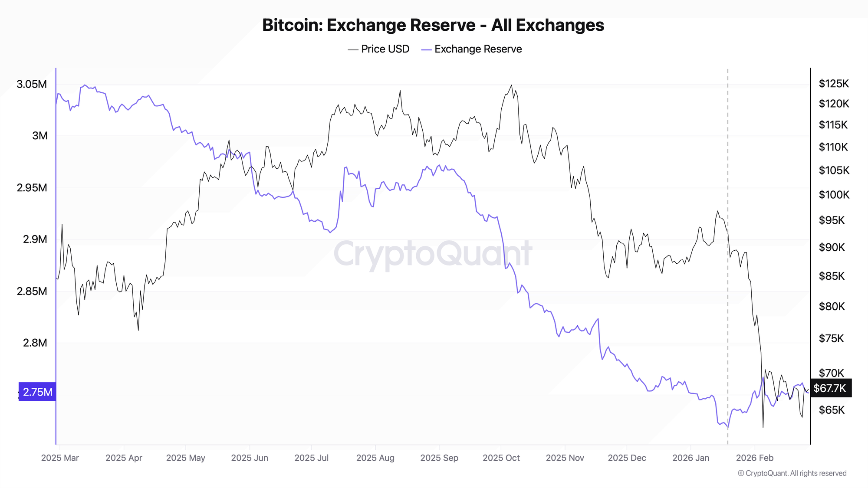Click the 2025 Jul x-axis label
Viewport: 868px width, 488px height.
[x=311, y=458]
